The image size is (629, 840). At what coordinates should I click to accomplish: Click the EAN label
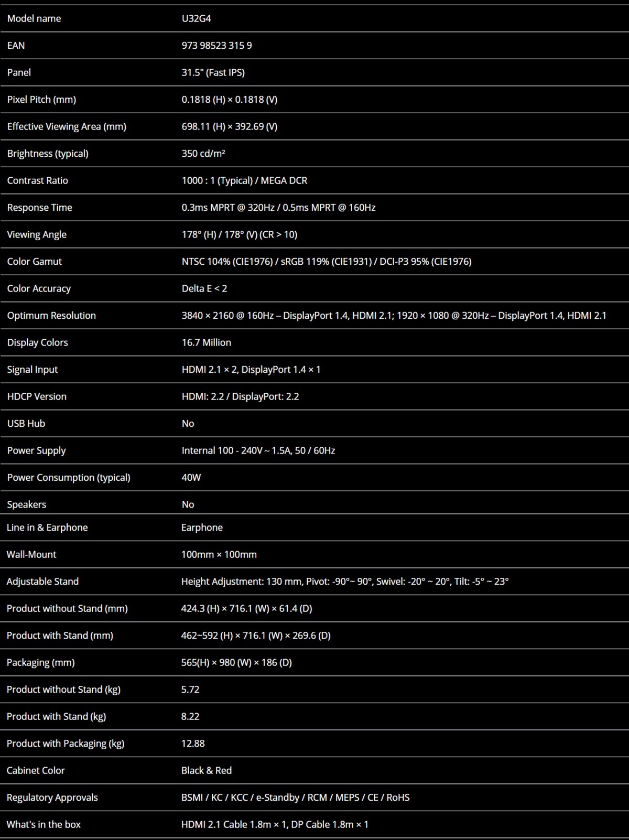pos(16,46)
